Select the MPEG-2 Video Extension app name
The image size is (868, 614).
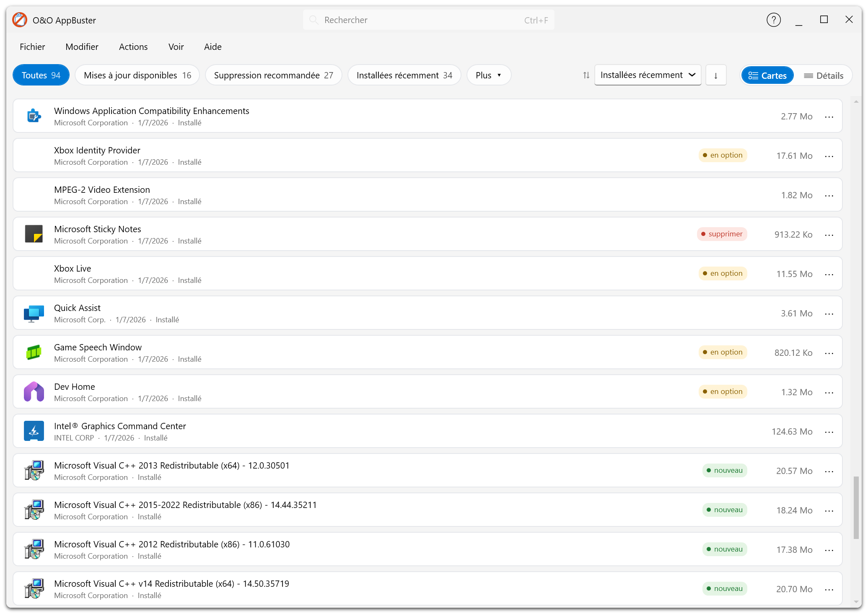point(102,189)
